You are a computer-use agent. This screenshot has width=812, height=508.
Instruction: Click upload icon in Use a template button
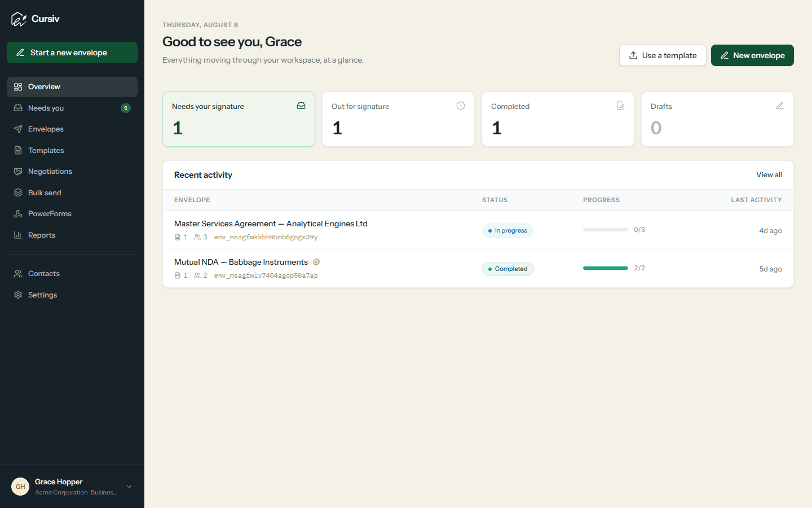633,55
